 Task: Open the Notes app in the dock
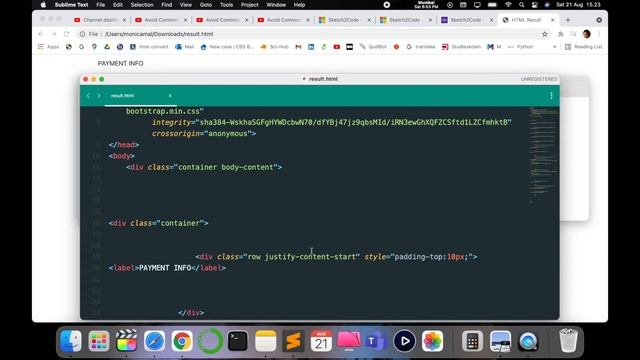point(265,341)
